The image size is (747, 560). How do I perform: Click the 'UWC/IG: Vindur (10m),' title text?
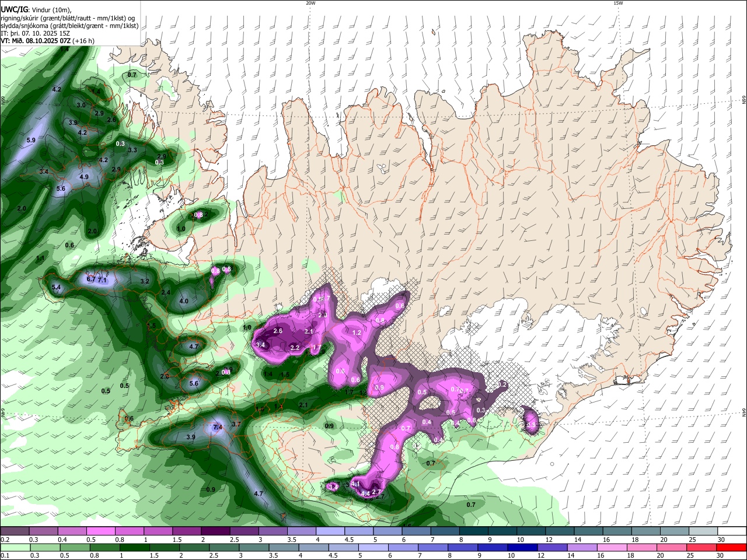pos(36,9)
